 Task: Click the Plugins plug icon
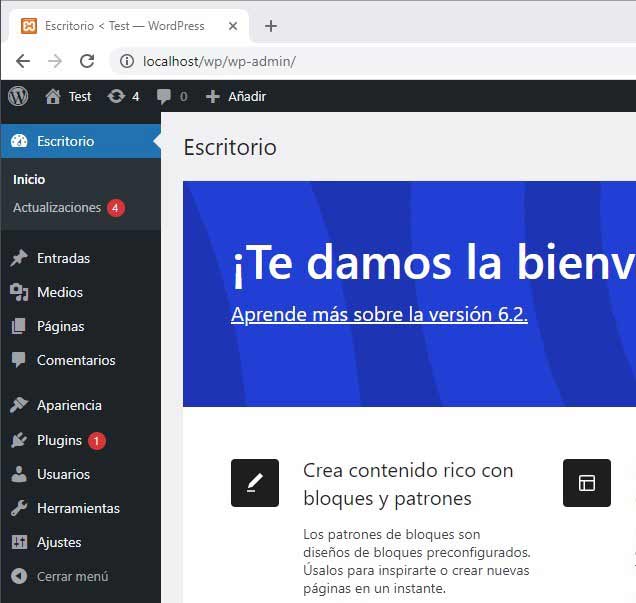(x=19, y=440)
